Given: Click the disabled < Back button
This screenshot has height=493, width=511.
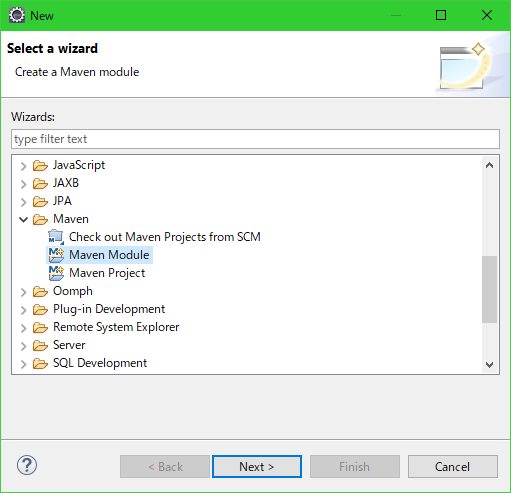Looking at the screenshot, I should pos(165,466).
